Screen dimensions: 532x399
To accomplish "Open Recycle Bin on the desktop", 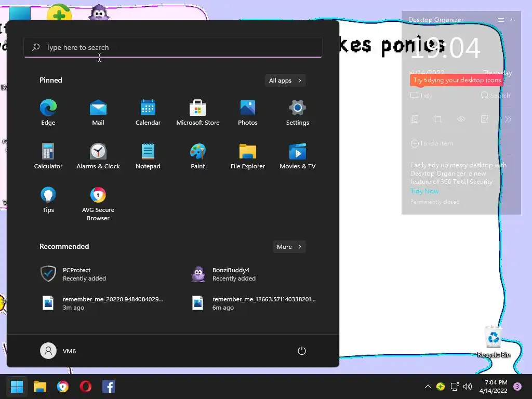I will (494, 342).
